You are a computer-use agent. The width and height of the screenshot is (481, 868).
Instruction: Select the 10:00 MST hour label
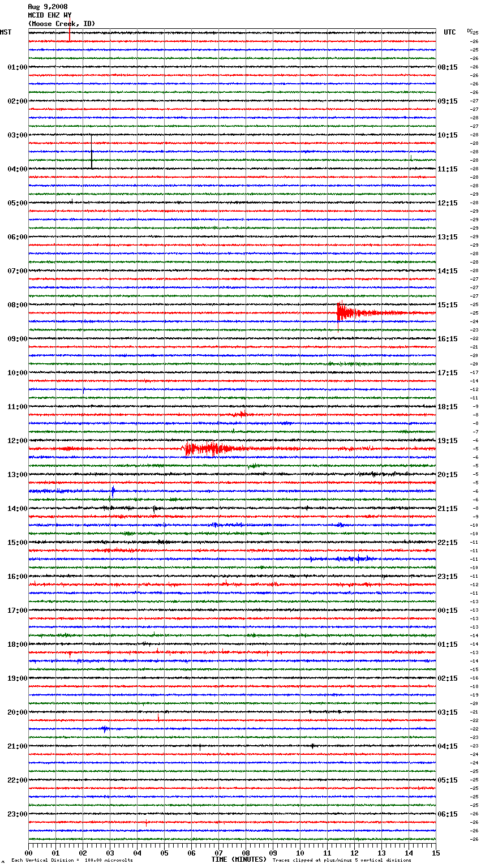[18, 373]
